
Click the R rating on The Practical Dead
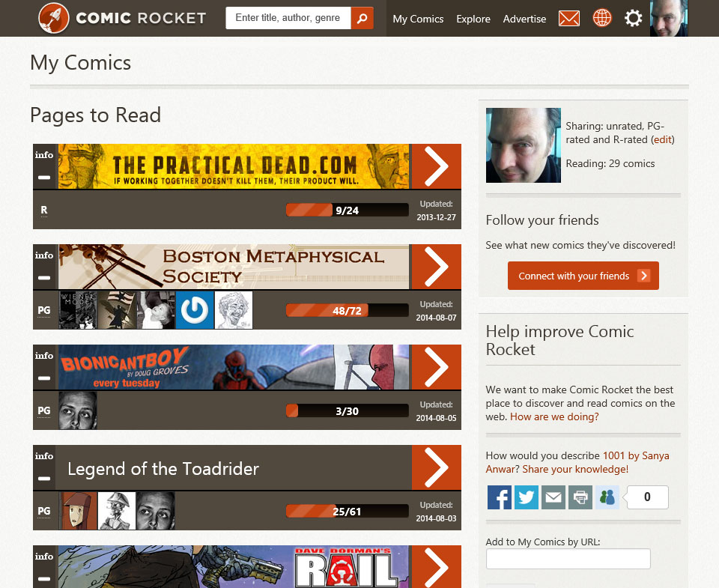[x=44, y=210]
